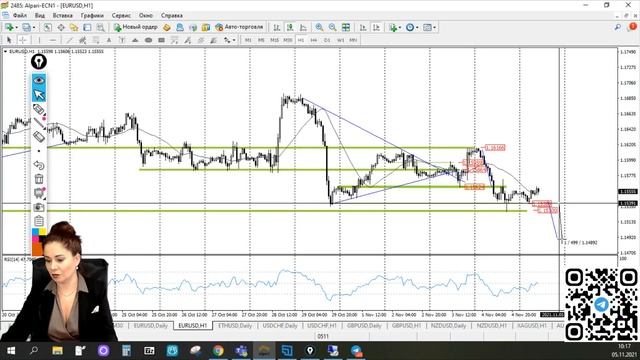The height and width of the screenshot is (360, 640).
Task: Zoom in on the chart
Action: (319, 27)
